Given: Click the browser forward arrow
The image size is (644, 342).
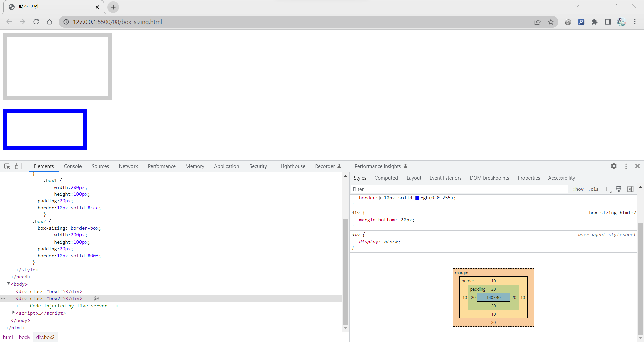Looking at the screenshot, I should point(22,22).
